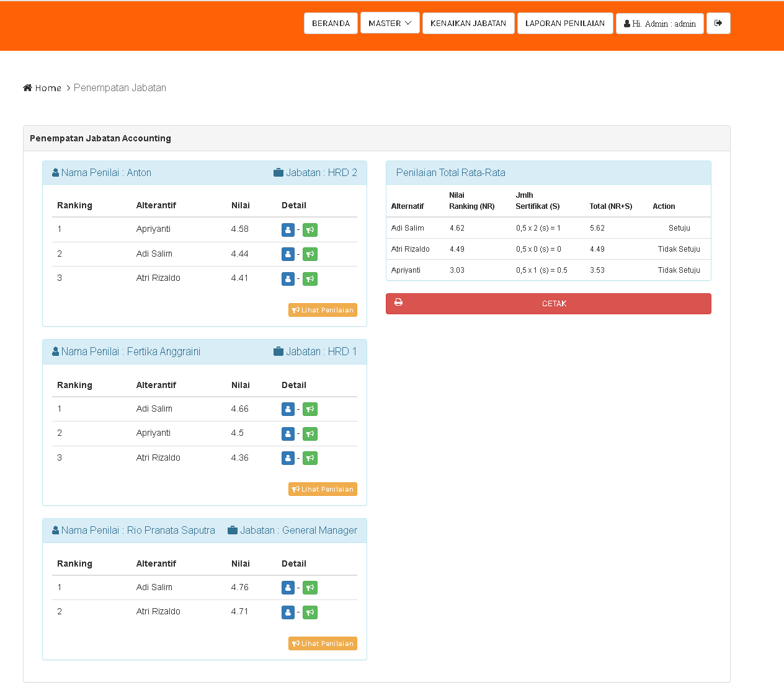
Task: Click green megaphone icon for Adi Salim in Fertika's table
Action: click(310, 409)
